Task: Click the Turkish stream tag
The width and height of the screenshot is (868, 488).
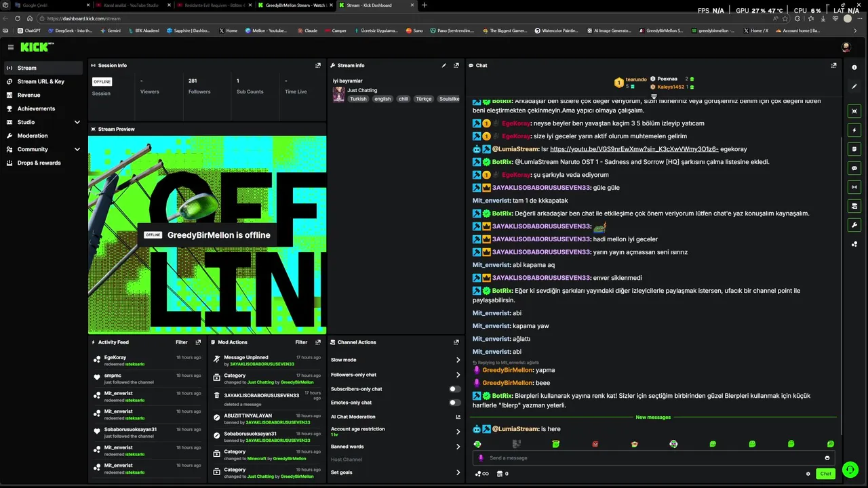Action: click(358, 99)
